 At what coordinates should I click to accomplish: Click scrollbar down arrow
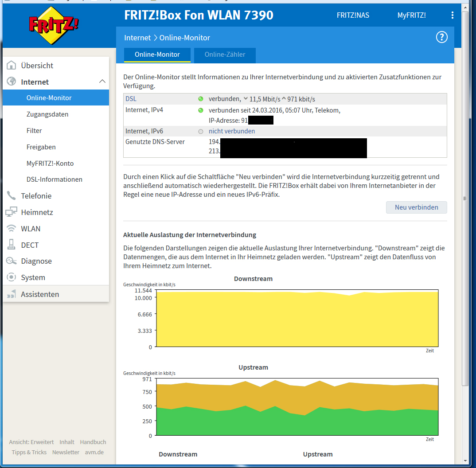point(465,461)
